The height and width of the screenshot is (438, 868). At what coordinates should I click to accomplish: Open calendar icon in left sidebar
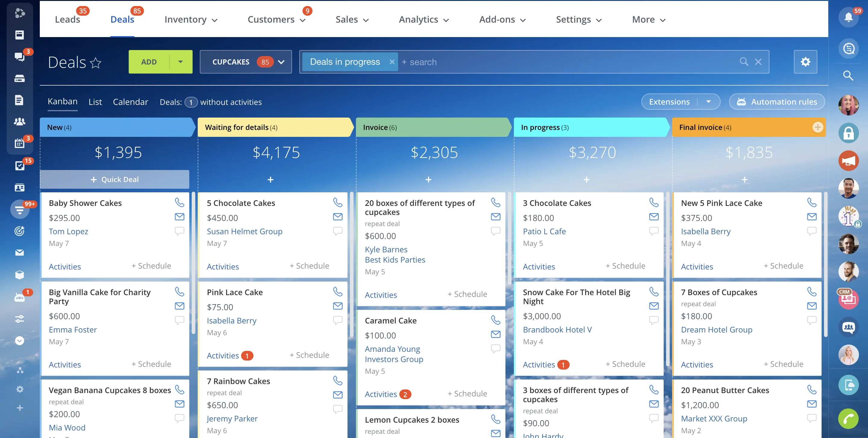tap(20, 143)
